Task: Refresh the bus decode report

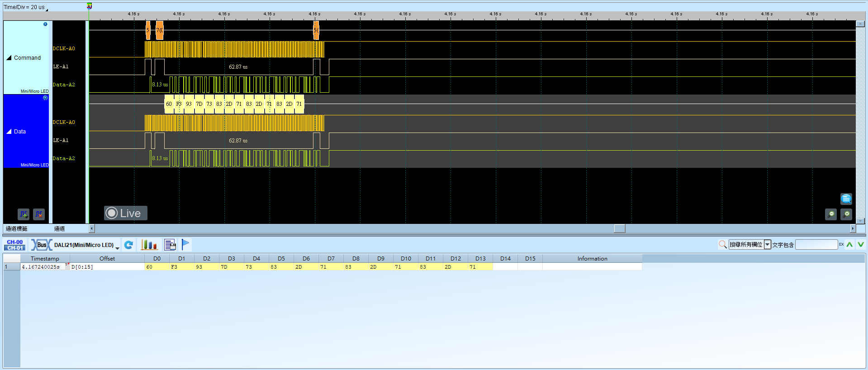Action: [128, 245]
